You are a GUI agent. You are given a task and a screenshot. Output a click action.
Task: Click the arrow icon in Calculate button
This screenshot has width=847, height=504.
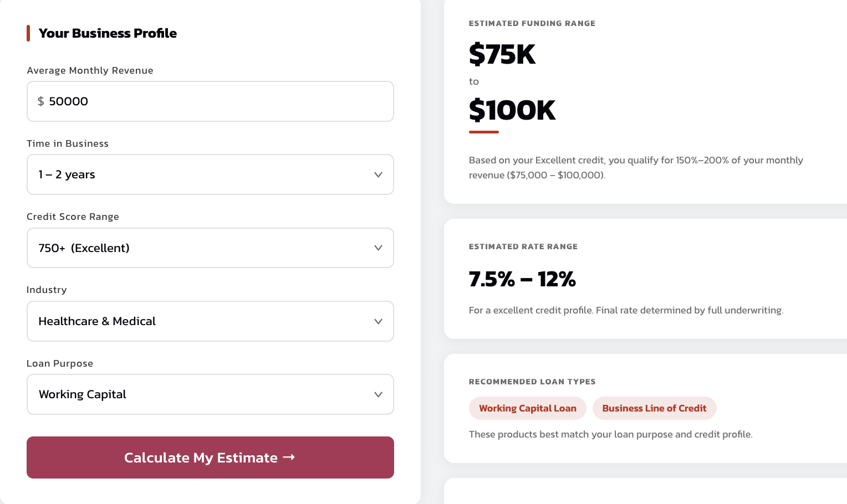[289, 457]
